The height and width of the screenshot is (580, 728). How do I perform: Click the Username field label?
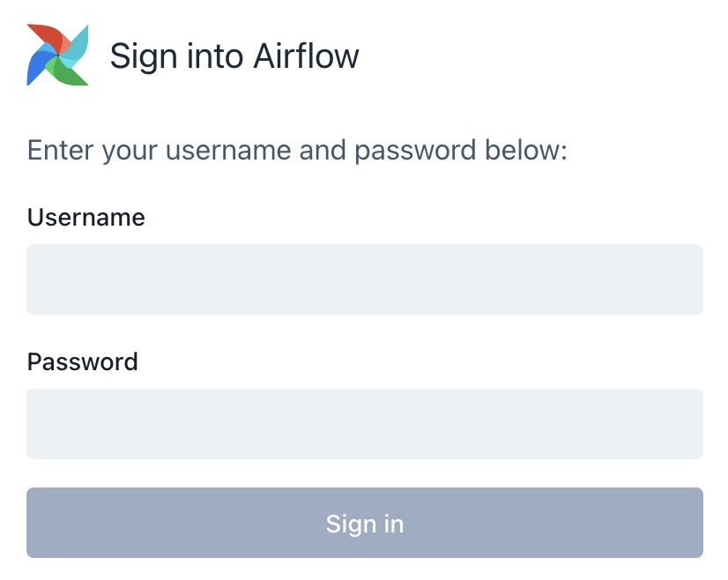point(86,217)
